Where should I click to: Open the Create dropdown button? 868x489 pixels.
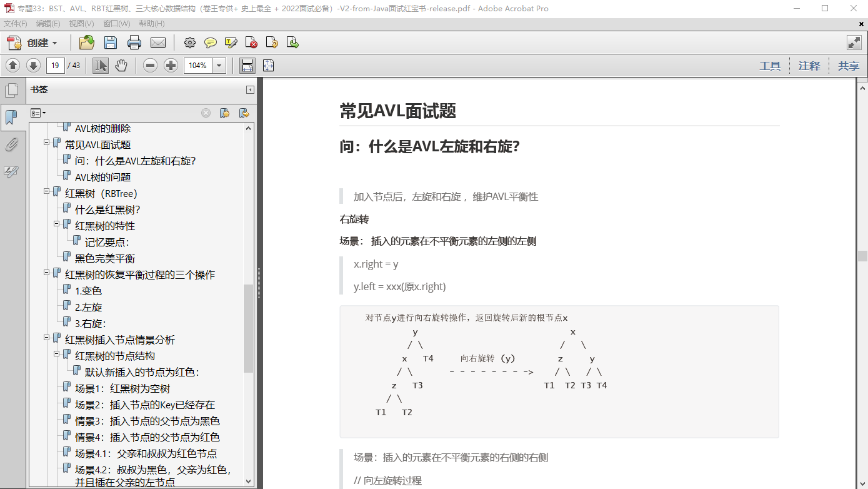click(x=32, y=43)
